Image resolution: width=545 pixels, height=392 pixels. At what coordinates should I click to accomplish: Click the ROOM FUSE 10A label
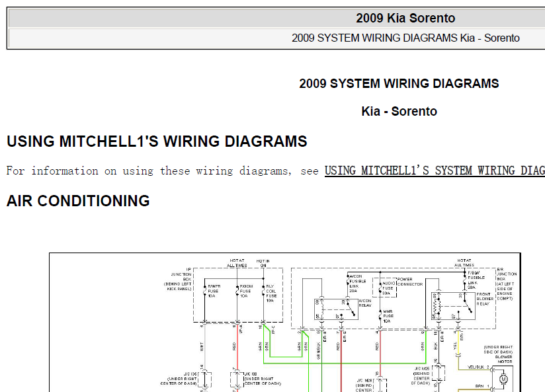click(x=246, y=292)
